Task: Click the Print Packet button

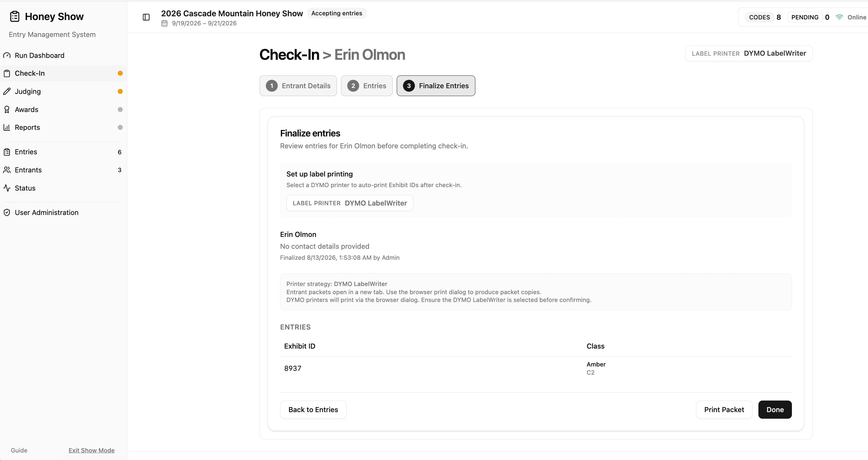Action: click(x=724, y=410)
